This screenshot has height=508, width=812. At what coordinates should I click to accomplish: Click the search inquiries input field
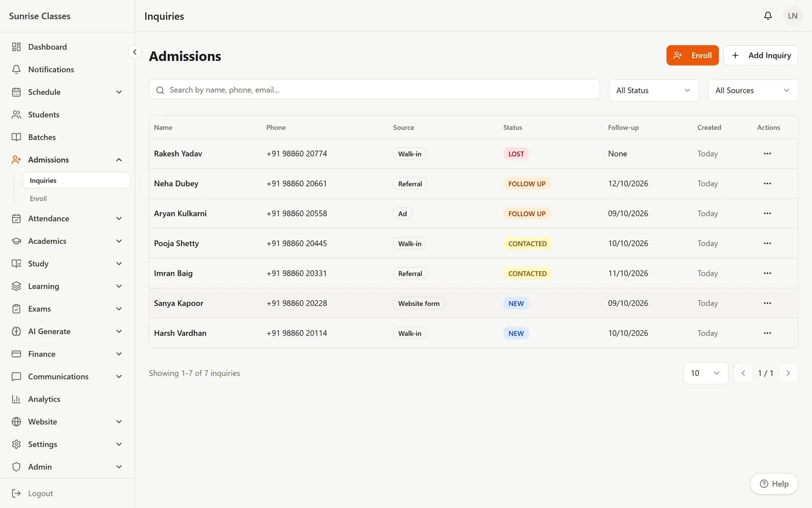coord(374,90)
